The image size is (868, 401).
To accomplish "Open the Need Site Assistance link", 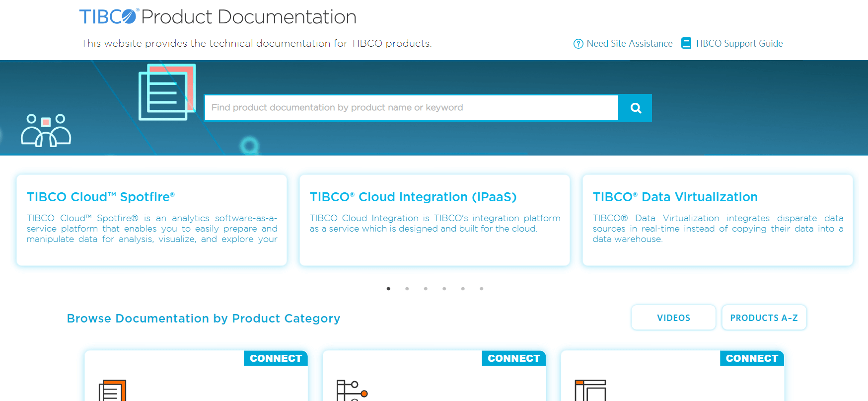I will [629, 44].
